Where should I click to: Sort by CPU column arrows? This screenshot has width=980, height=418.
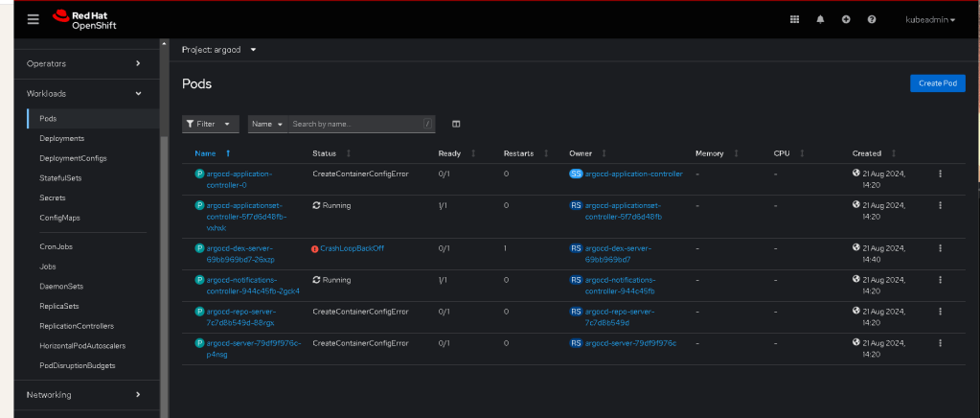coord(802,153)
